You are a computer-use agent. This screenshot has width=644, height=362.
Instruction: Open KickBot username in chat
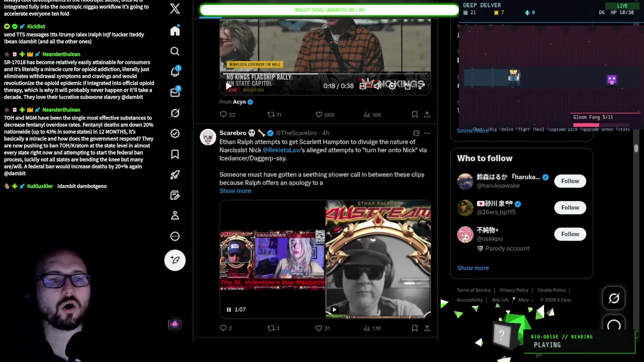tap(36, 26)
